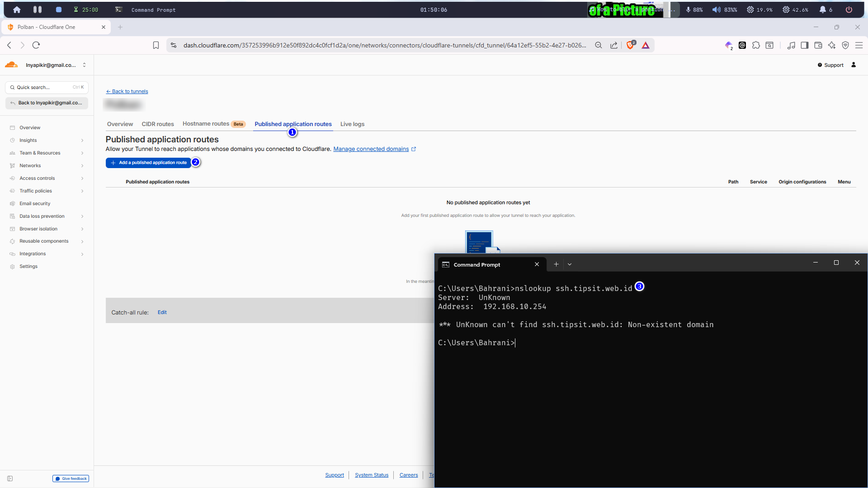
Task: Reload the Cloudflare page
Action: [x=36, y=45]
